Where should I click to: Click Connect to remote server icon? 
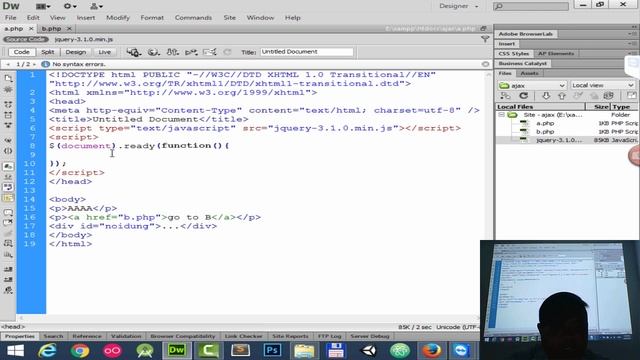(505, 96)
